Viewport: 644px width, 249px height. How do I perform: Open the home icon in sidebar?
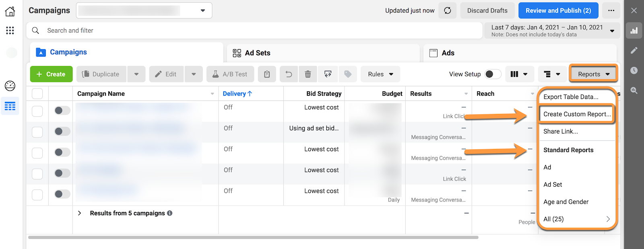point(10,11)
